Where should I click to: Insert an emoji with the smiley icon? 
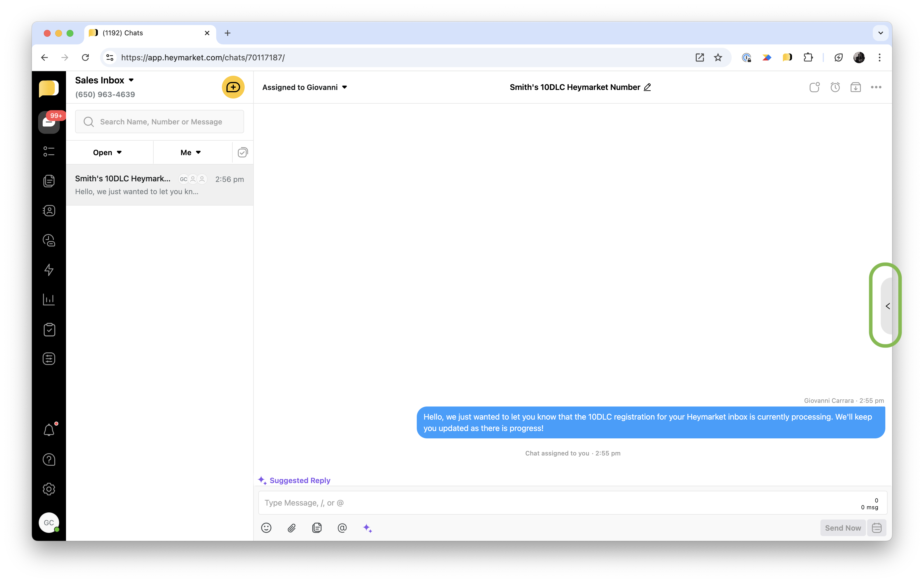pos(266,528)
